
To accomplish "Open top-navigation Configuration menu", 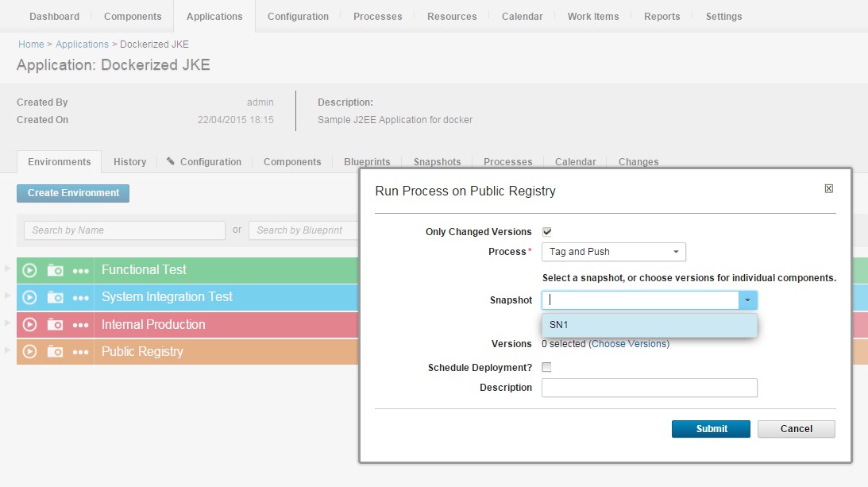I will 298,17.
